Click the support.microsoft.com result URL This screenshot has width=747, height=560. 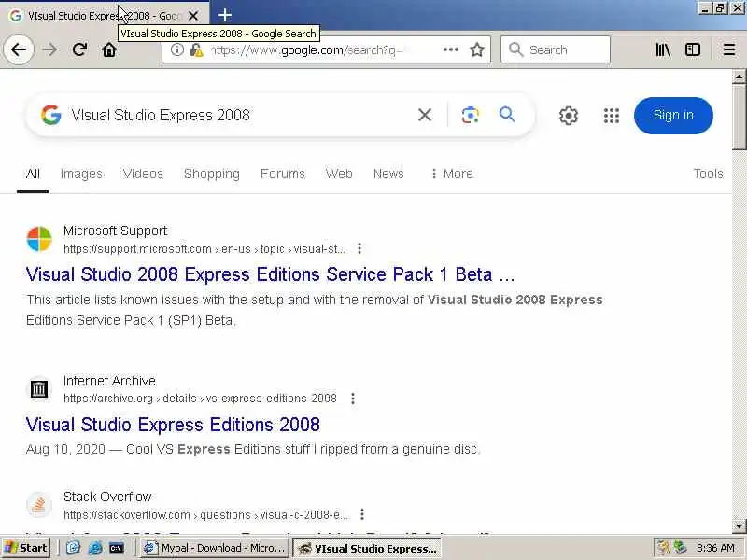204,249
